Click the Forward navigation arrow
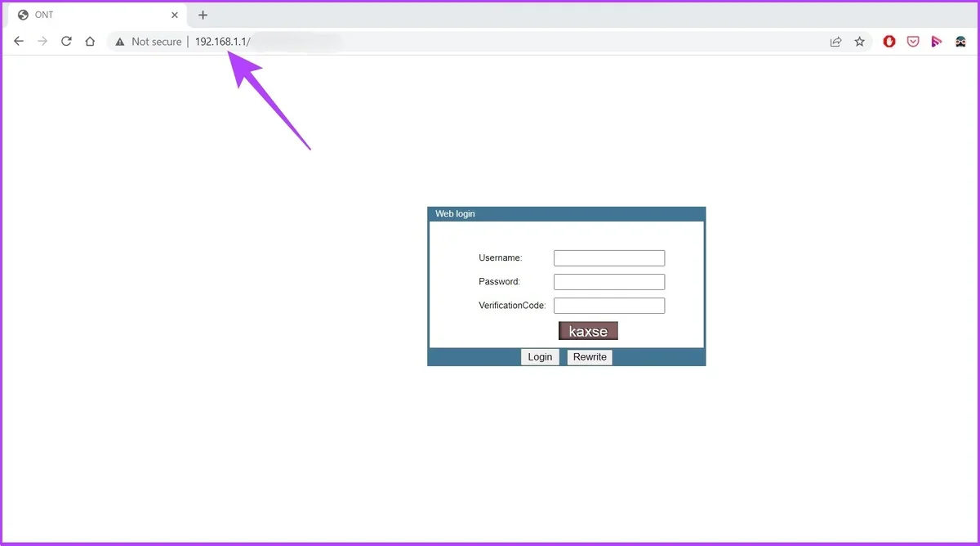 (42, 42)
